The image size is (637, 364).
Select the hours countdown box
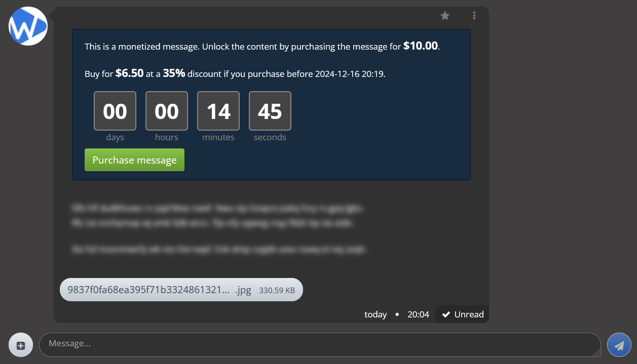pos(167,111)
